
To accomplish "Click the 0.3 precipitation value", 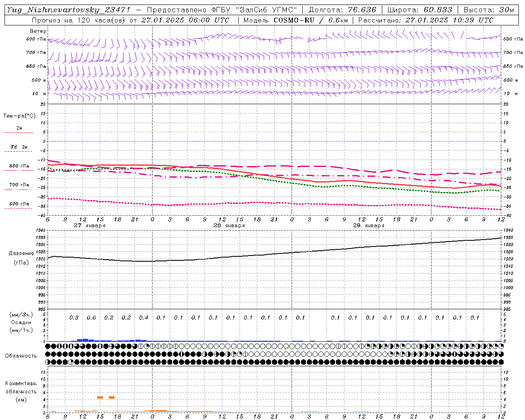I will 74,317.
